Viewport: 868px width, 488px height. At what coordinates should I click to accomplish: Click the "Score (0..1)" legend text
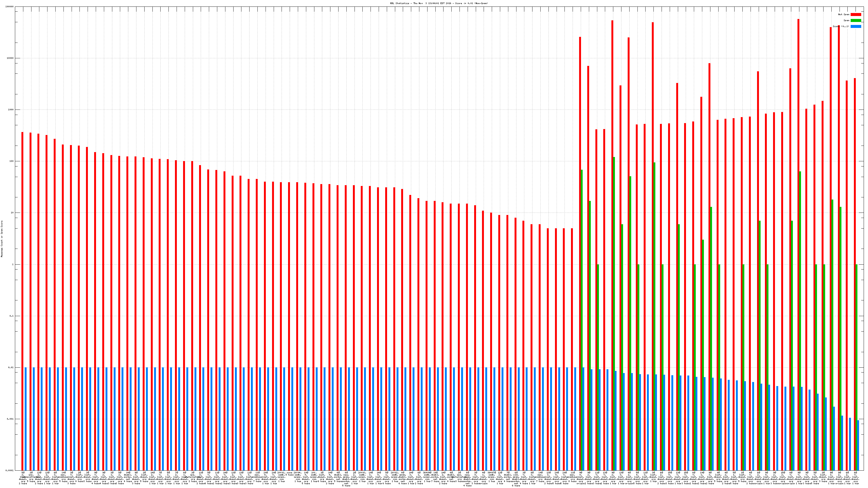point(841,26)
